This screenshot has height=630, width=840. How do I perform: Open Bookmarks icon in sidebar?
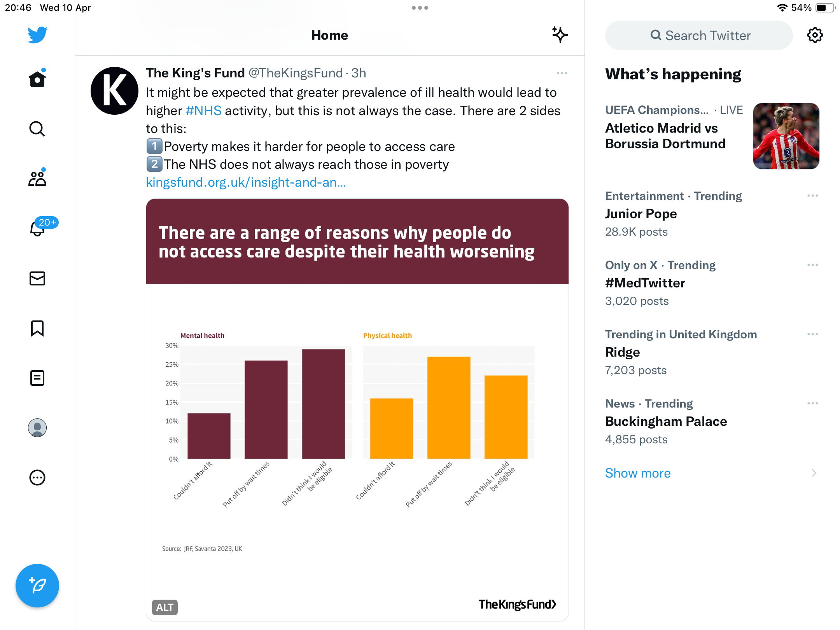[x=37, y=328]
